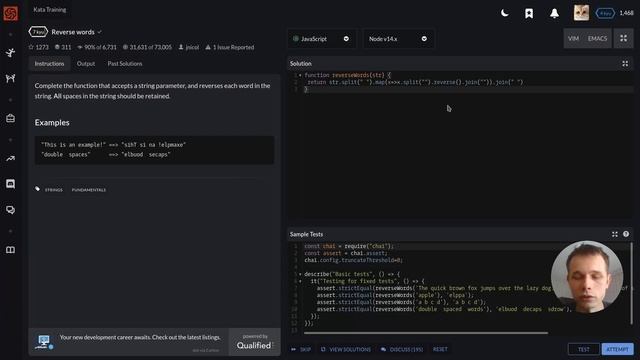Collapse the reverseWords function fold arrow
The image size is (640, 360).
coord(300,75)
